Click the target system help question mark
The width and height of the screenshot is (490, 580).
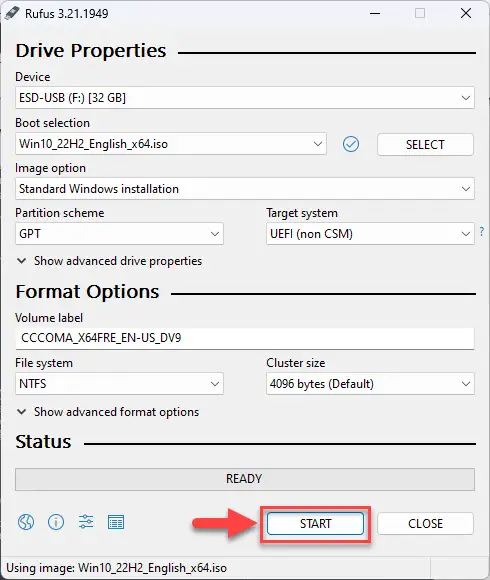click(481, 232)
